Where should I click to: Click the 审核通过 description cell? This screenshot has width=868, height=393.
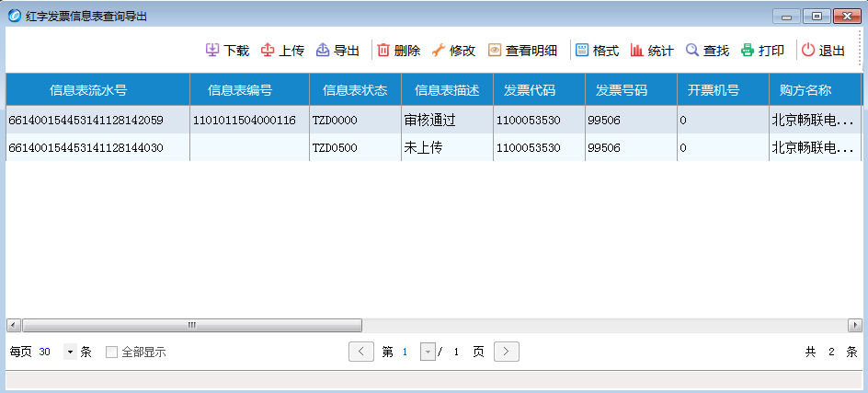click(447, 120)
